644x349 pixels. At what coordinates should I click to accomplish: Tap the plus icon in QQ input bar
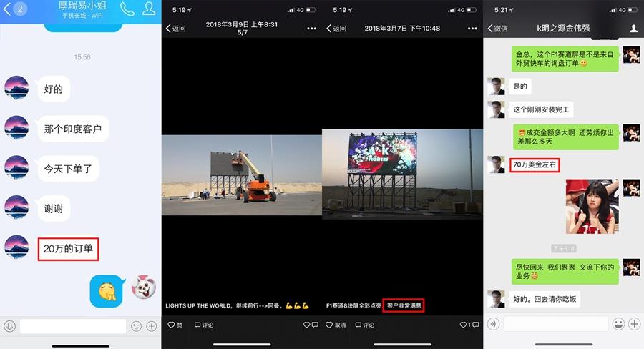(151, 326)
